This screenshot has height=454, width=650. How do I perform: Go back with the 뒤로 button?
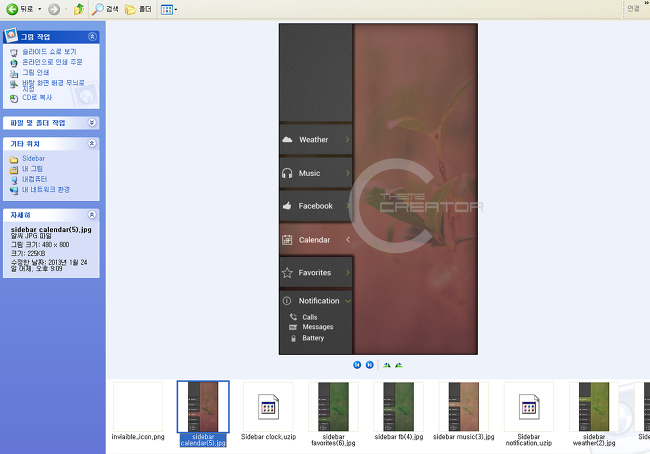[19, 9]
